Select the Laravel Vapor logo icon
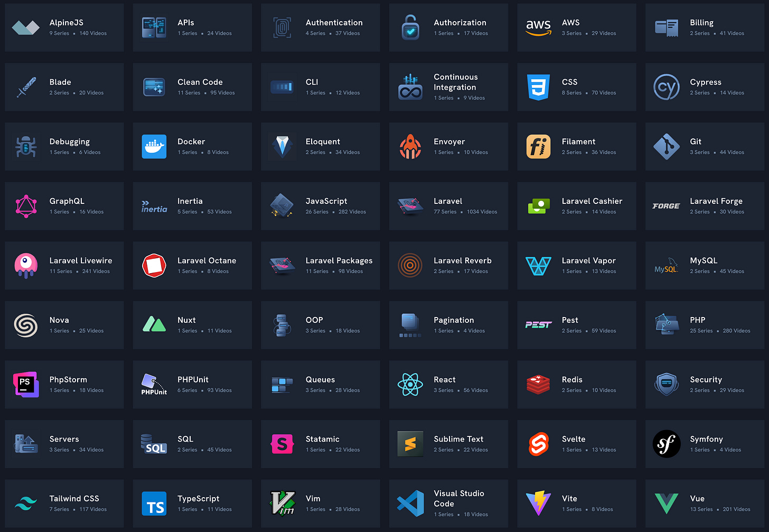This screenshot has width=769, height=532. [538, 266]
